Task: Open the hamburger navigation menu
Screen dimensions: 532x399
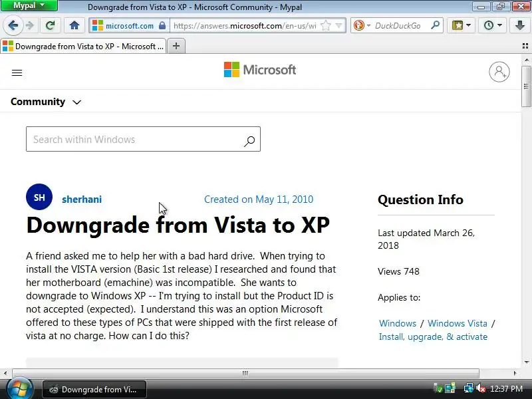Action: point(17,73)
